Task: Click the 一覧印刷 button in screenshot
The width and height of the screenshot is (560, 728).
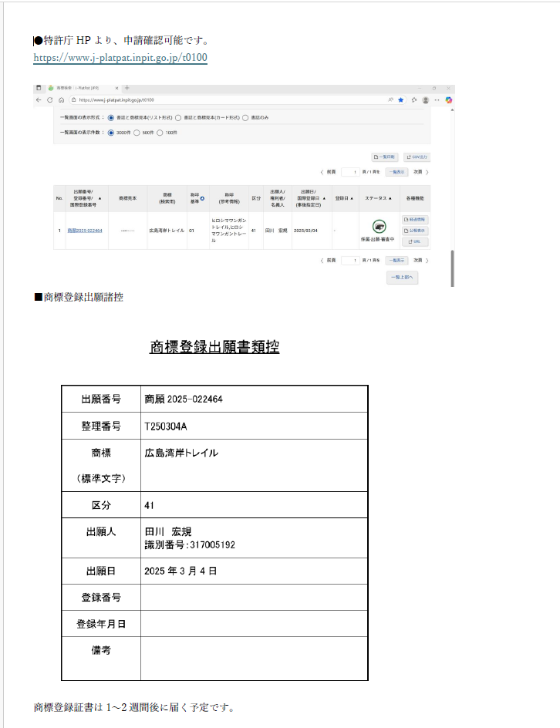Action: [x=384, y=157]
